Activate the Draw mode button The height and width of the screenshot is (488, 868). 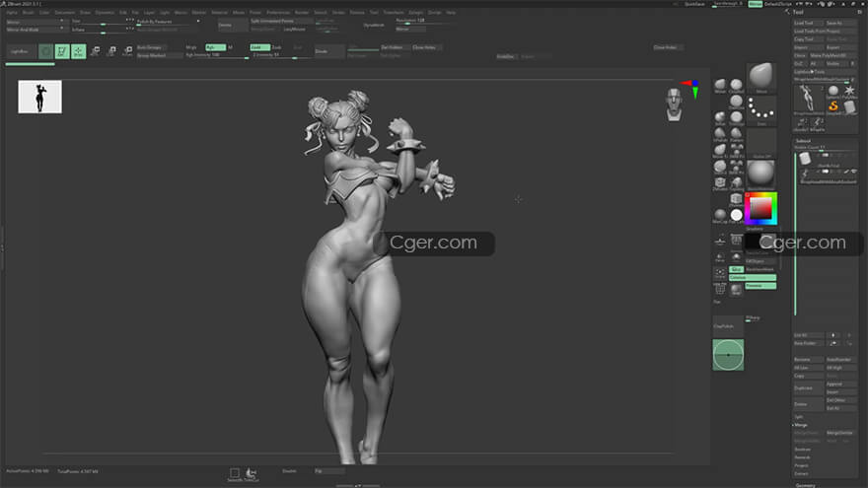[79, 51]
